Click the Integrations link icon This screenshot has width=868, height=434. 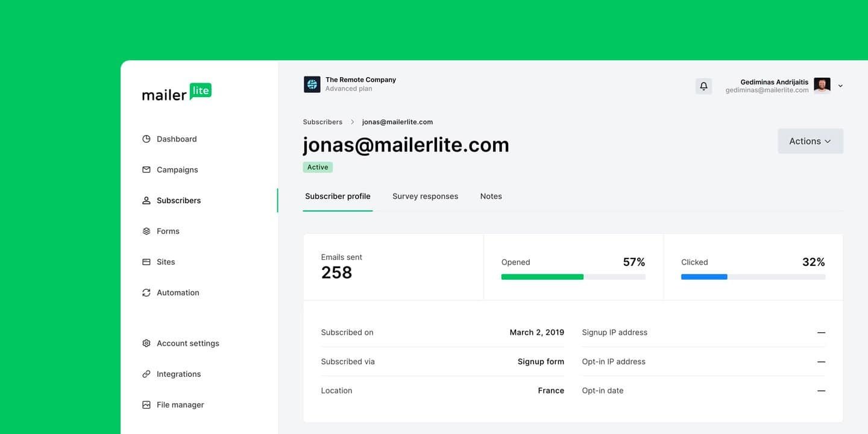pos(146,374)
